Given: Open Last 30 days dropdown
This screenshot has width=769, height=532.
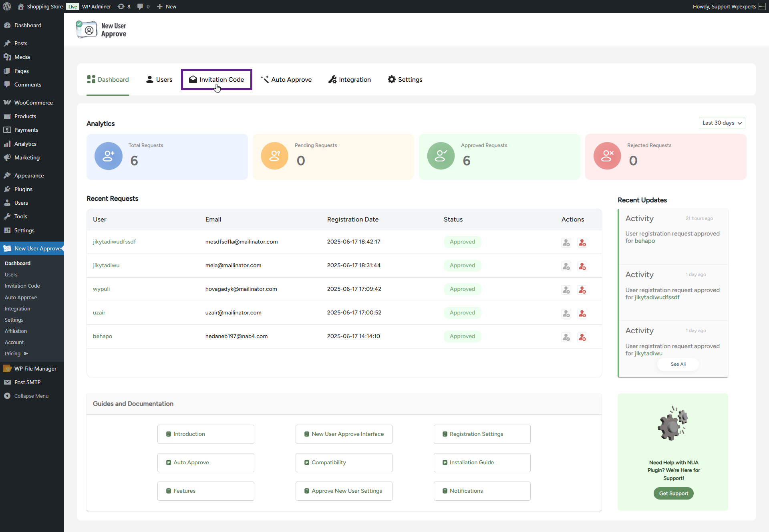Looking at the screenshot, I should (x=721, y=123).
